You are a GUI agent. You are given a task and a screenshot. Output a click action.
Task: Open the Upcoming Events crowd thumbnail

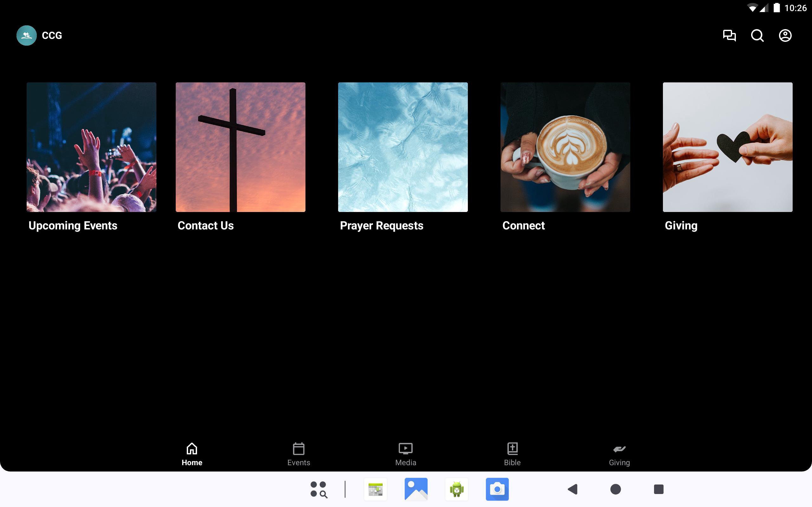[91, 147]
